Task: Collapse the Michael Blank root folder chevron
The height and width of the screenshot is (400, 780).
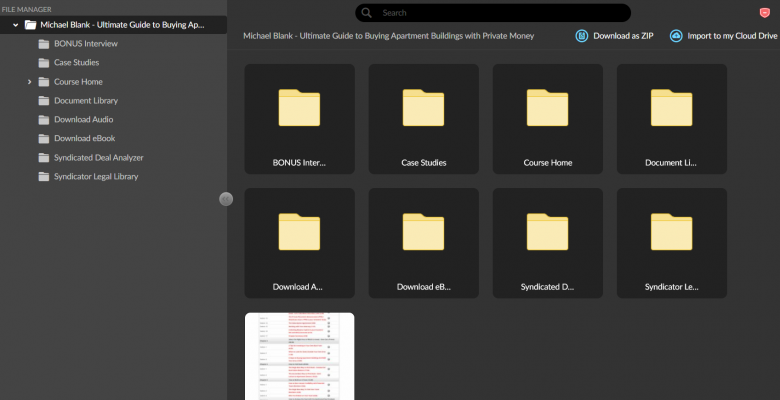Action: point(16,25)
